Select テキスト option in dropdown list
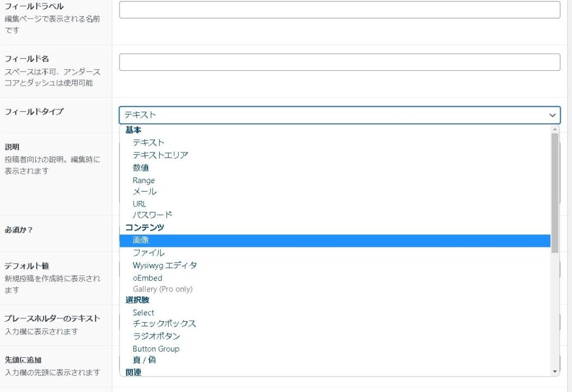 coord(149,142)
